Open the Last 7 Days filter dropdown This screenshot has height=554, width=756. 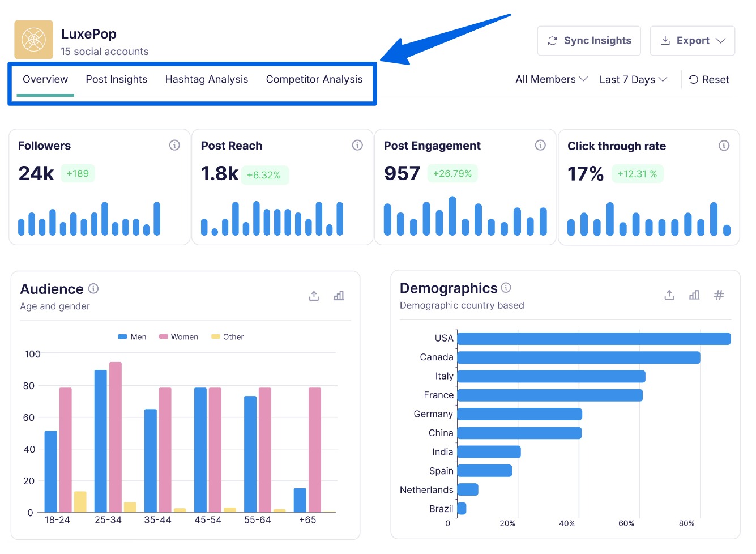[633, 79]
